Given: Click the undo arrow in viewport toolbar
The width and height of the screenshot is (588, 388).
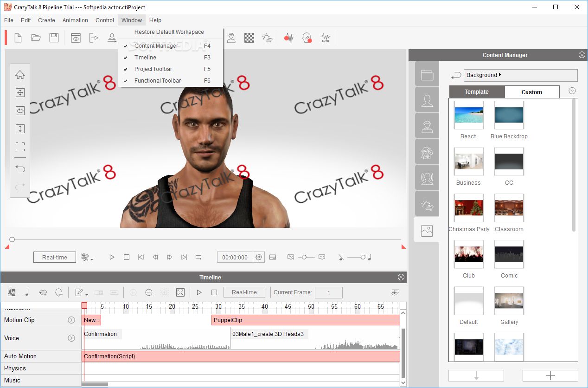Looking at the screenshot, I should (20, 168).
